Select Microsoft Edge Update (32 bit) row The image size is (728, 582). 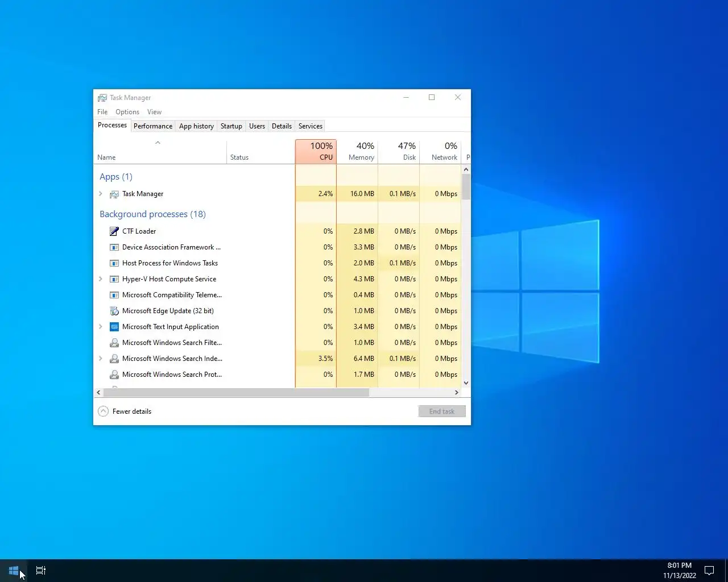tap(278, 311)
